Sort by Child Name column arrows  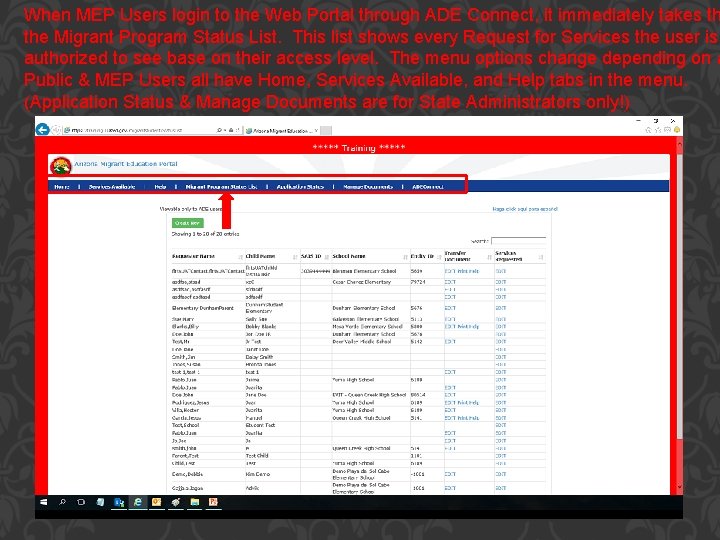[295, 257]
